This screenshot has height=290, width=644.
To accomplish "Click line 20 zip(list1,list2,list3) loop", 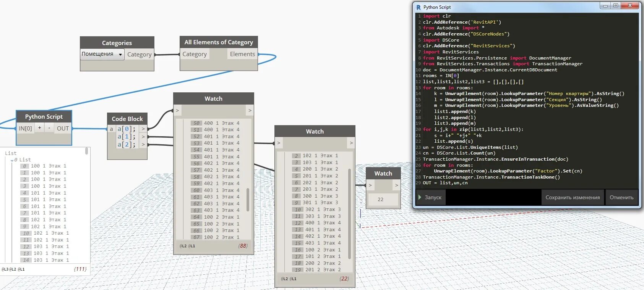I will (473, 129).
